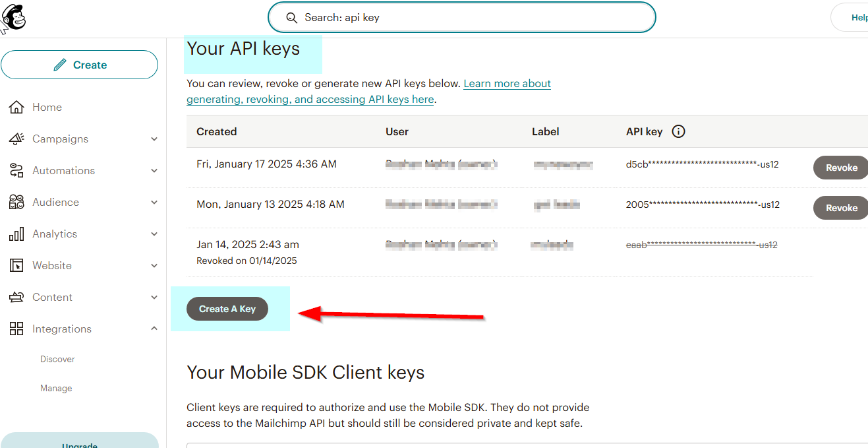Image resolution: width=868 pixels, height=448 pixels.
Task: Revoke the 2005 API key
Action: [841, 208]
